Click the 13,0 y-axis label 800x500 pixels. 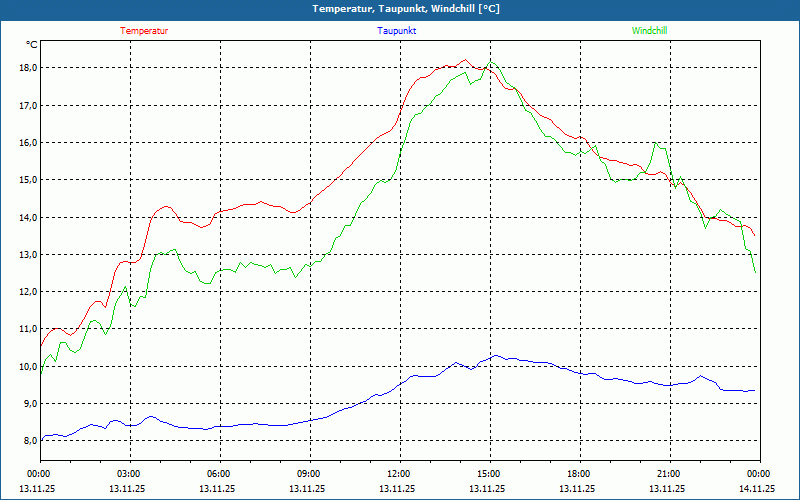tap(27, 254)
